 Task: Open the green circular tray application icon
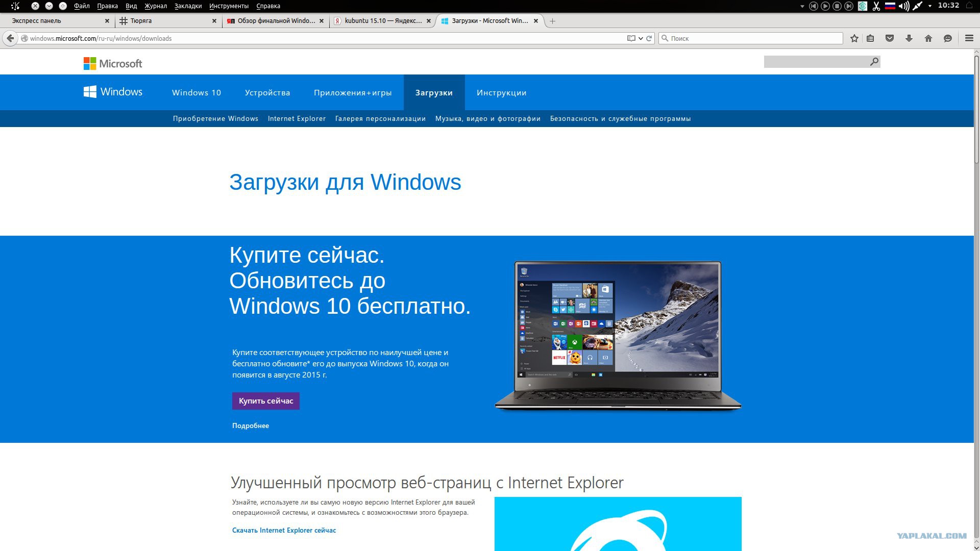point(863,6)
